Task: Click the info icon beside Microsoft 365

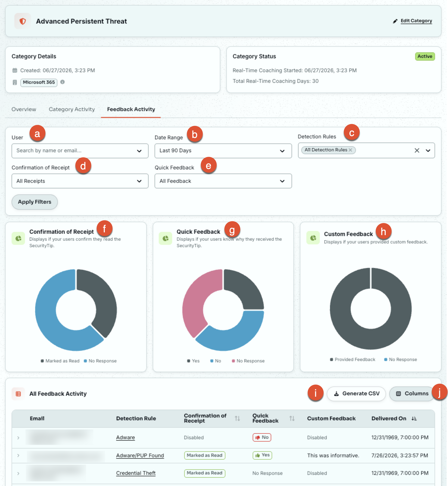Action: (x=62, y=82)
